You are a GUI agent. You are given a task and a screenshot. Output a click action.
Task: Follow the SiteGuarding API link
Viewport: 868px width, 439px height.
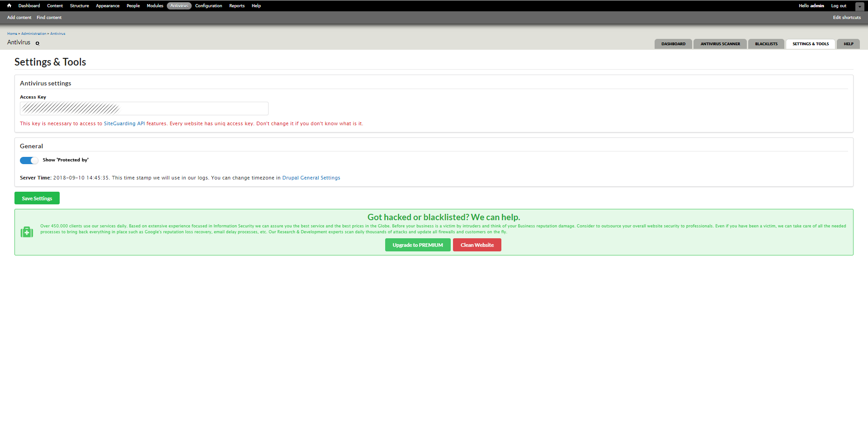124,124
